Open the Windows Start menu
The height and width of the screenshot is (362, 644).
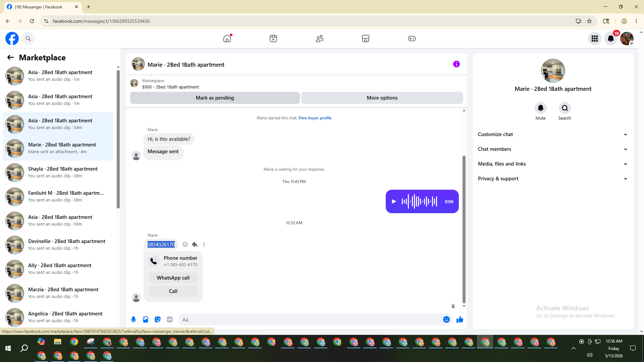[8, 349]
